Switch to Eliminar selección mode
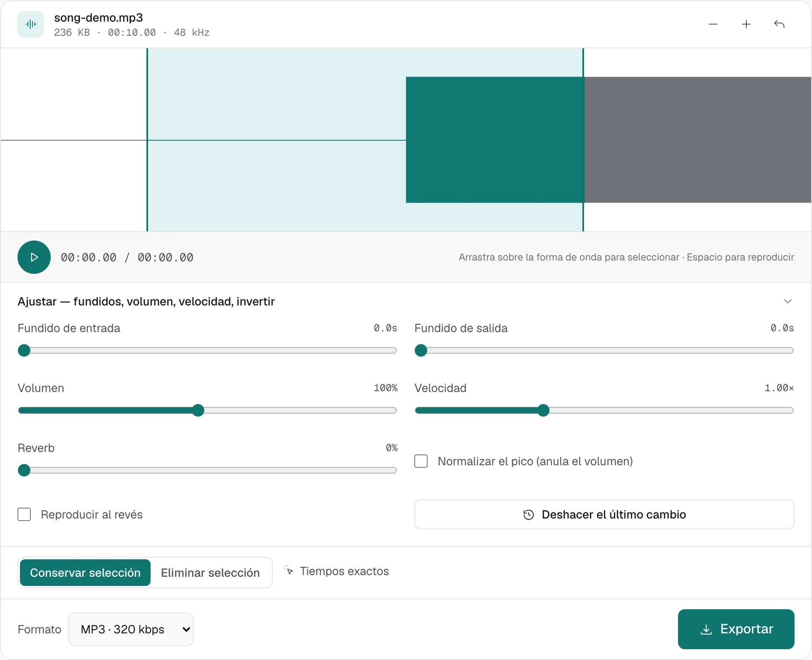Screen dimensions: 812x660 coord(210,573)
